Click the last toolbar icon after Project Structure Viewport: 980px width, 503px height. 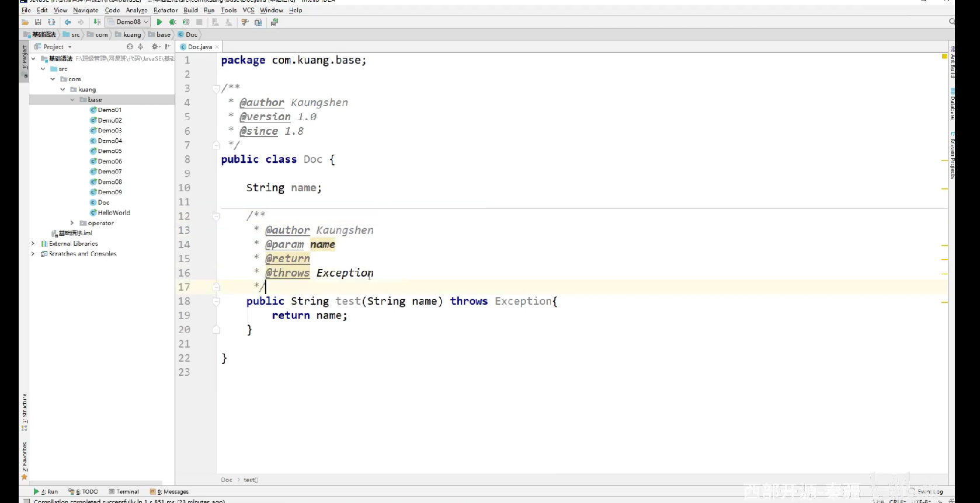tap(274, 22)
